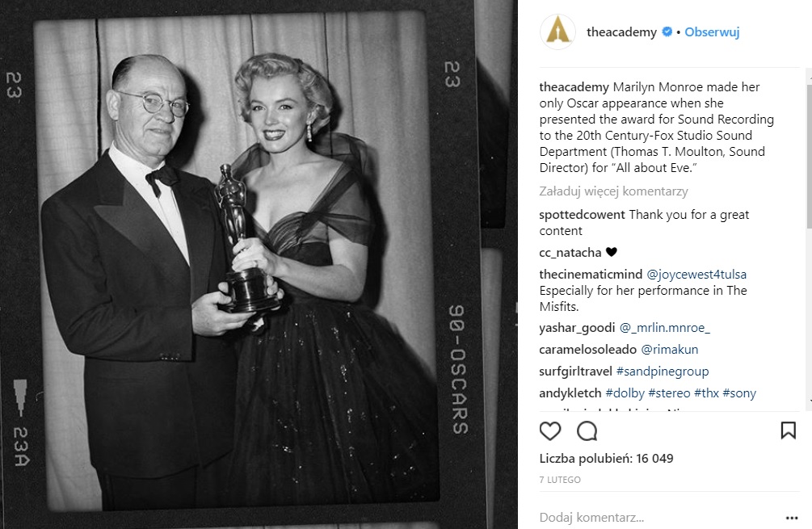Open cc_natacha commenter profile
This screenshot has height=529, width=812.
(570, 253)
